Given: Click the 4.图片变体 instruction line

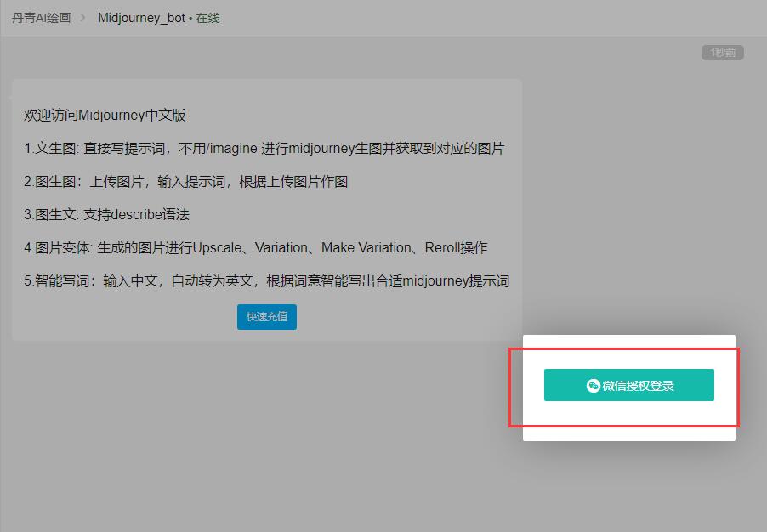Looking at the screenshot, I should coord(255,248).
